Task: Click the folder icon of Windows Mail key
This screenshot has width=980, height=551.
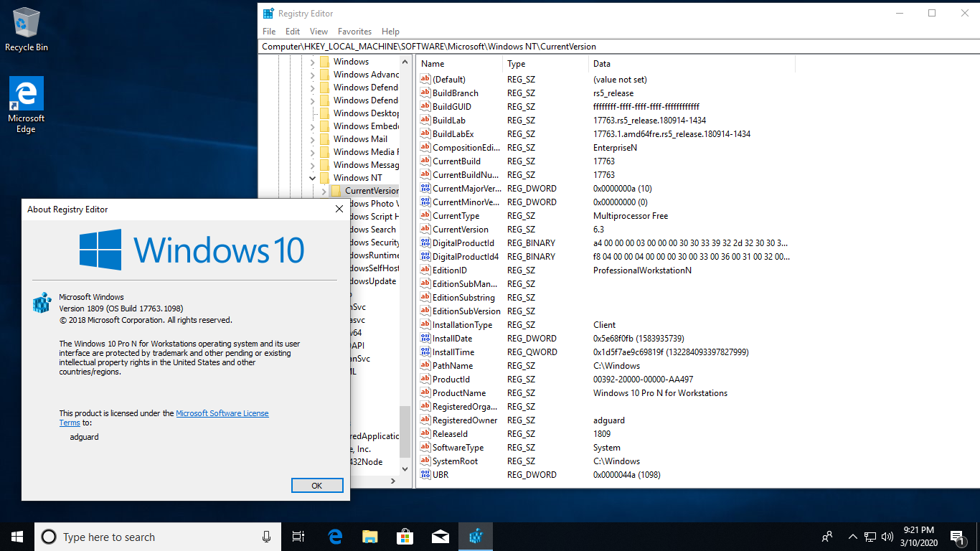Action: point(324,139)
